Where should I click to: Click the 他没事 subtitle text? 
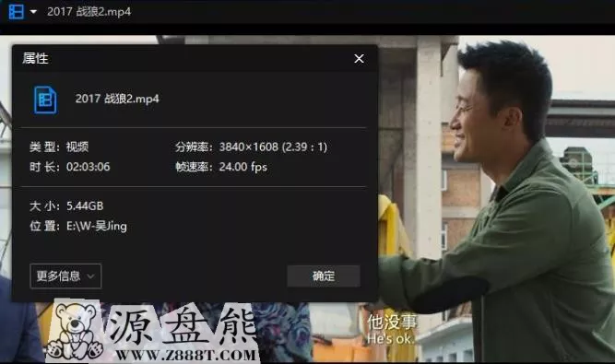(x=392, y=323)
